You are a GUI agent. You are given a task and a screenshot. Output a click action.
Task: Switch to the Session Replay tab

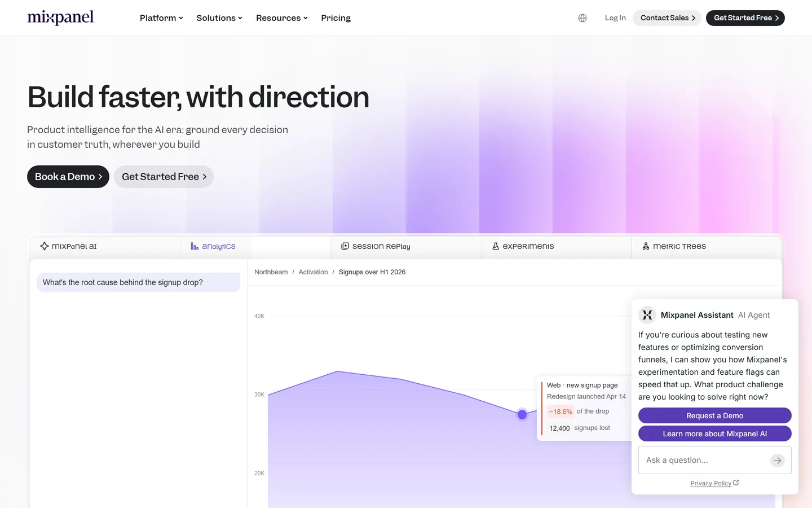(405, 247)
